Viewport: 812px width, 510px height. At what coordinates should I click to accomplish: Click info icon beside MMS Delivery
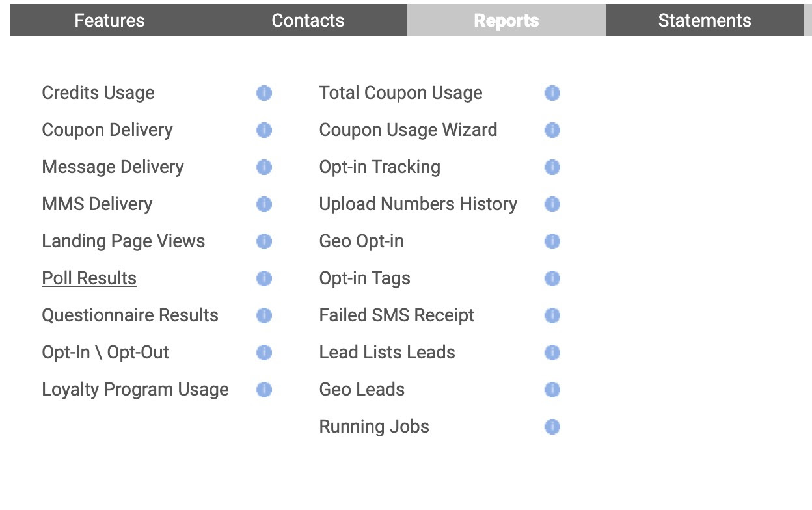pyautogui.click(x=264, y=204)
